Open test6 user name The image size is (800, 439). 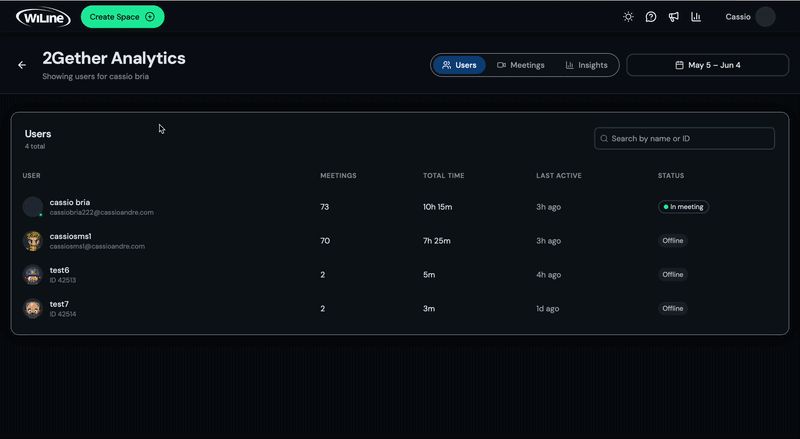click(59, 270)
